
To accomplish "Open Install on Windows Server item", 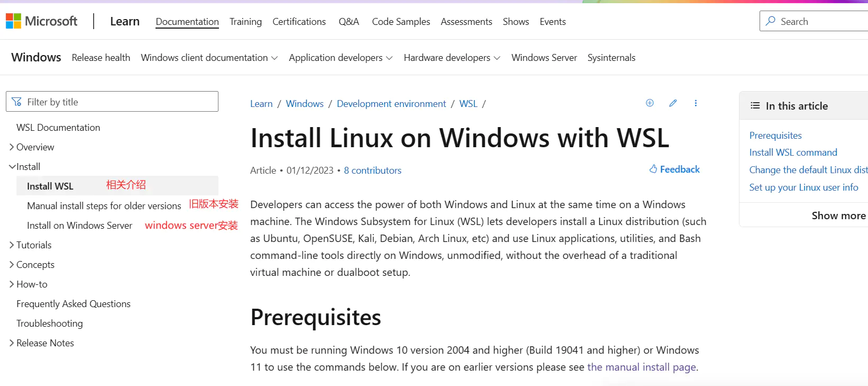I will [80, 226].
